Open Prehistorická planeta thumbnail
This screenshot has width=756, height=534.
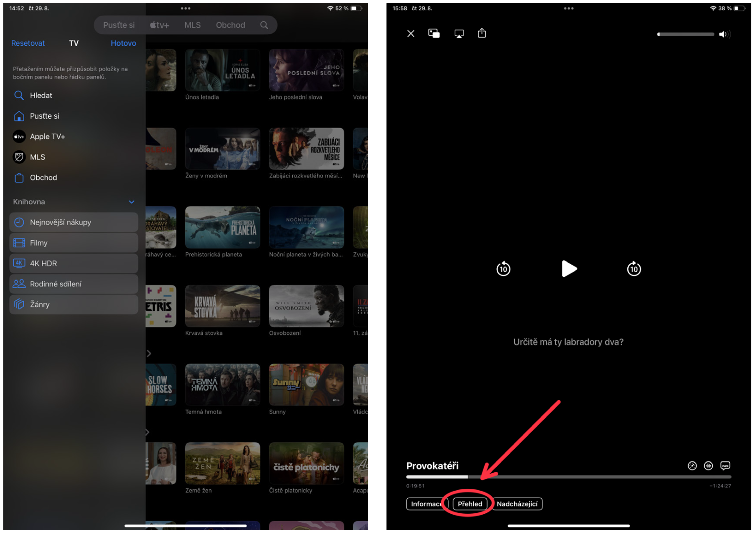click(x=222, y=227)
